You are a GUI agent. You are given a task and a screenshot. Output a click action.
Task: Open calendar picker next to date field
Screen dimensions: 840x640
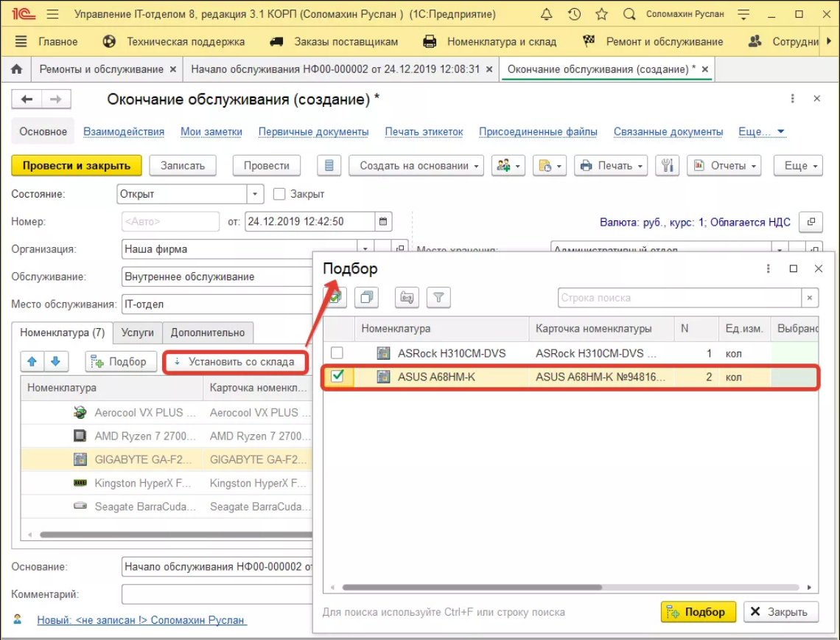click(x=382, y=221)
